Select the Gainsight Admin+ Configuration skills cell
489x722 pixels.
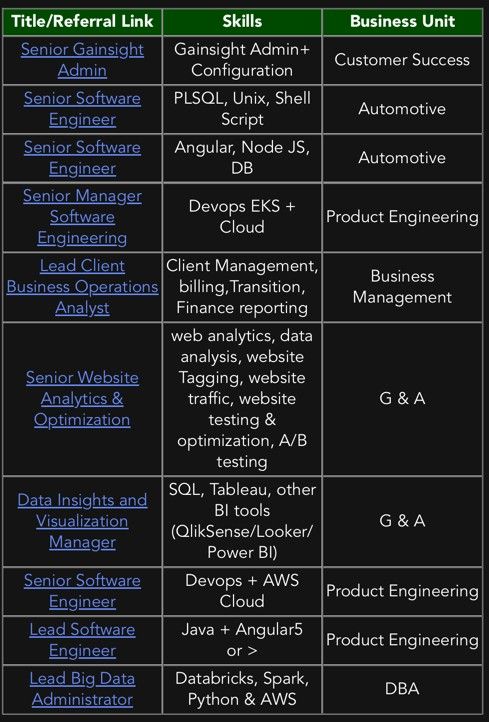(242, 60)
